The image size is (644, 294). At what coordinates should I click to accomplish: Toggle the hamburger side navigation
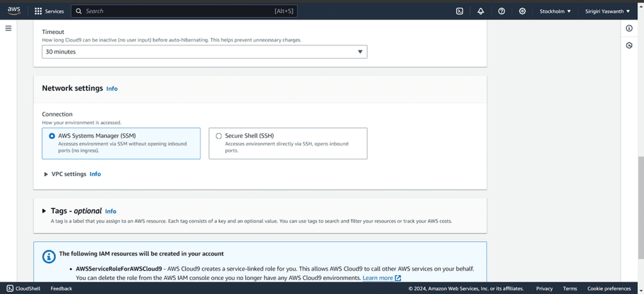tap(8, 28)
